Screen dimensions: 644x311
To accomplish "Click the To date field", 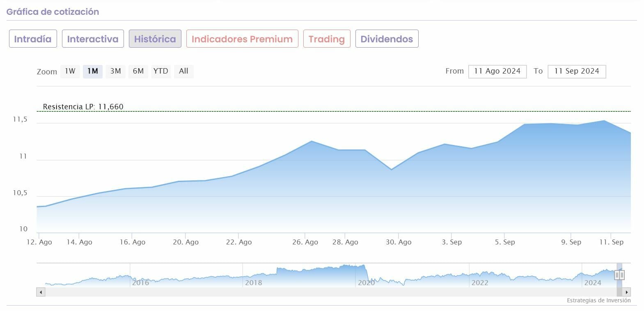I will [x=576, y=71].
